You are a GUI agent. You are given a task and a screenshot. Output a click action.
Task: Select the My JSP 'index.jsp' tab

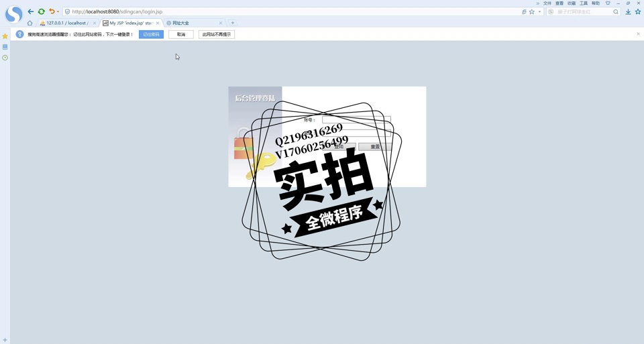click(x=131, y=23)
